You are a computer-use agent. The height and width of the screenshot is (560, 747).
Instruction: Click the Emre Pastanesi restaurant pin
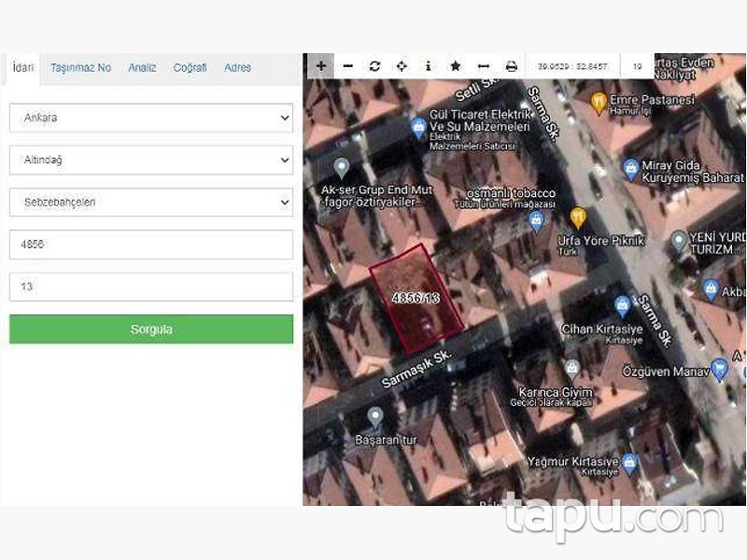[x=598, y=104]
